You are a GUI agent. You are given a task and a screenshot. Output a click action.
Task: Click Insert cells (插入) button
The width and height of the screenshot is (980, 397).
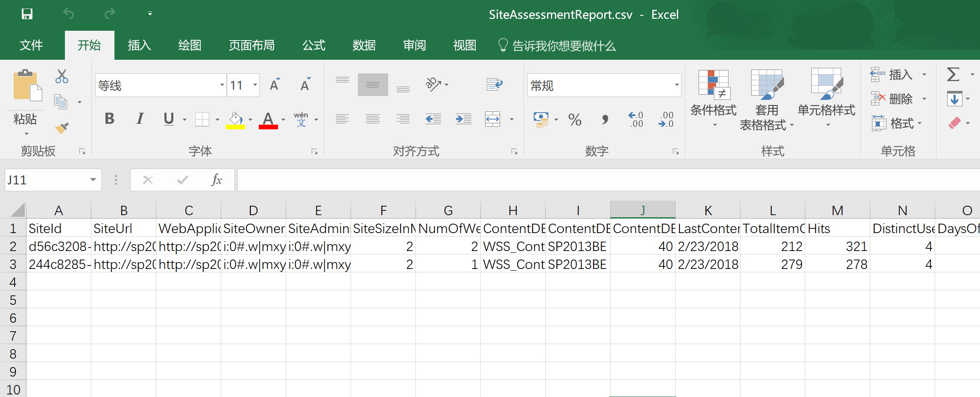click(892, 75)
